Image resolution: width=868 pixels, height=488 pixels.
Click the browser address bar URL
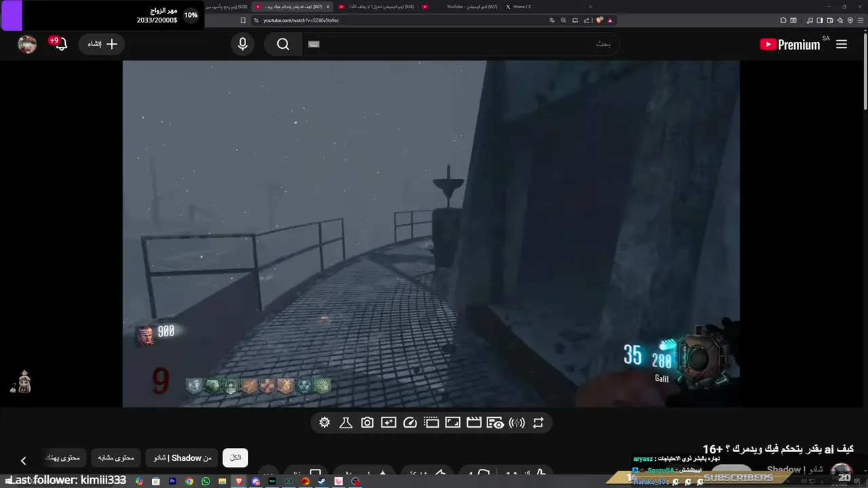[301, 20]
